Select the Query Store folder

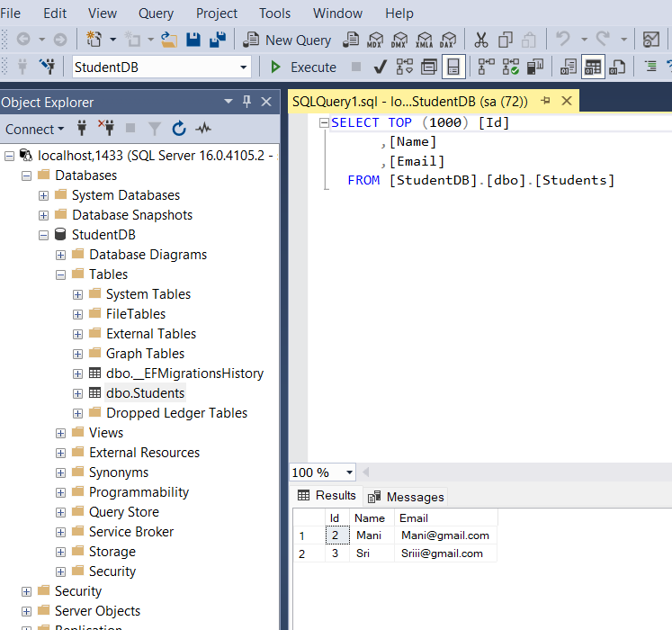pos(124,511)
